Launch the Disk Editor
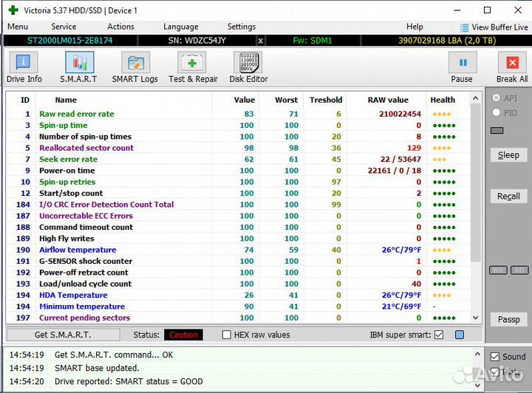The width and height of the screenshot is (532, 393). tap(248, 66)
